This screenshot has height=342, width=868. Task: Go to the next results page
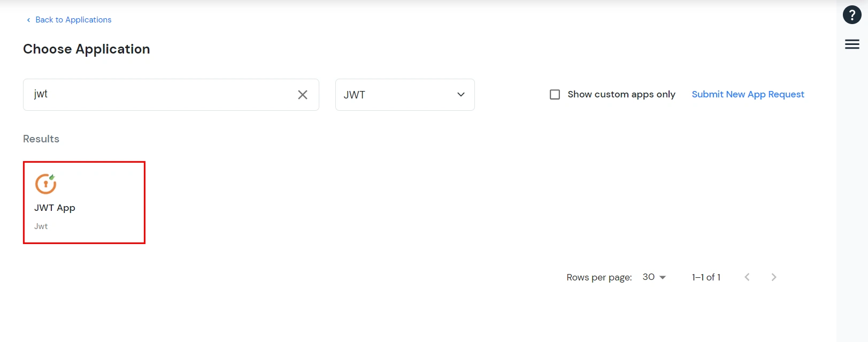click(x=773, y=277)
